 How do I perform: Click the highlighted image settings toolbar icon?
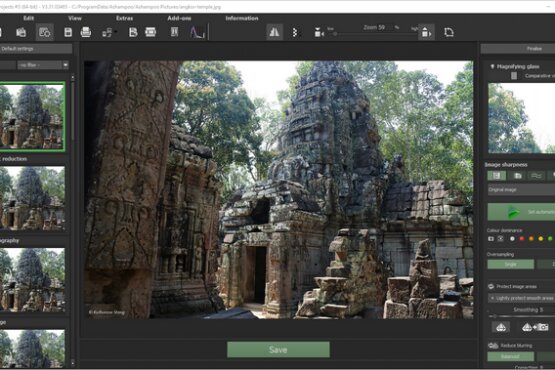click(x=45, y=32)
